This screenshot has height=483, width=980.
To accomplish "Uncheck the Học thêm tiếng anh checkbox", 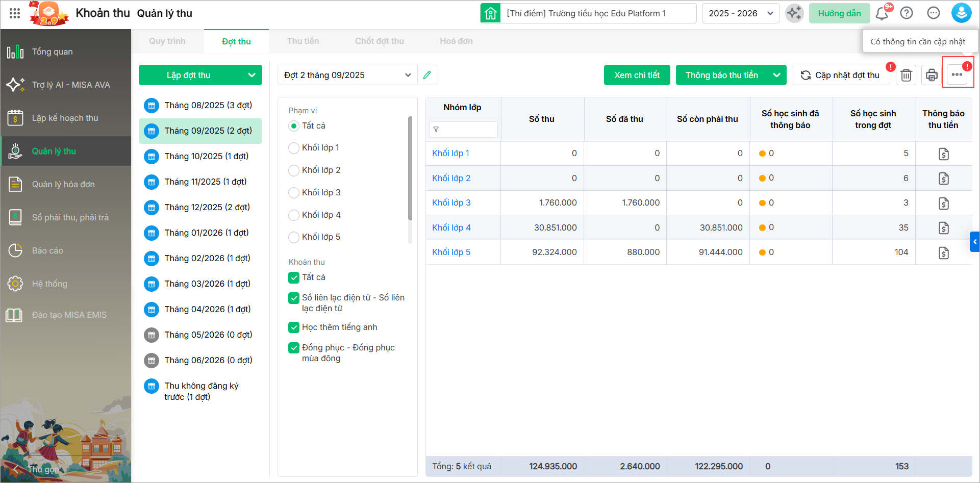I will coord(294,327).
